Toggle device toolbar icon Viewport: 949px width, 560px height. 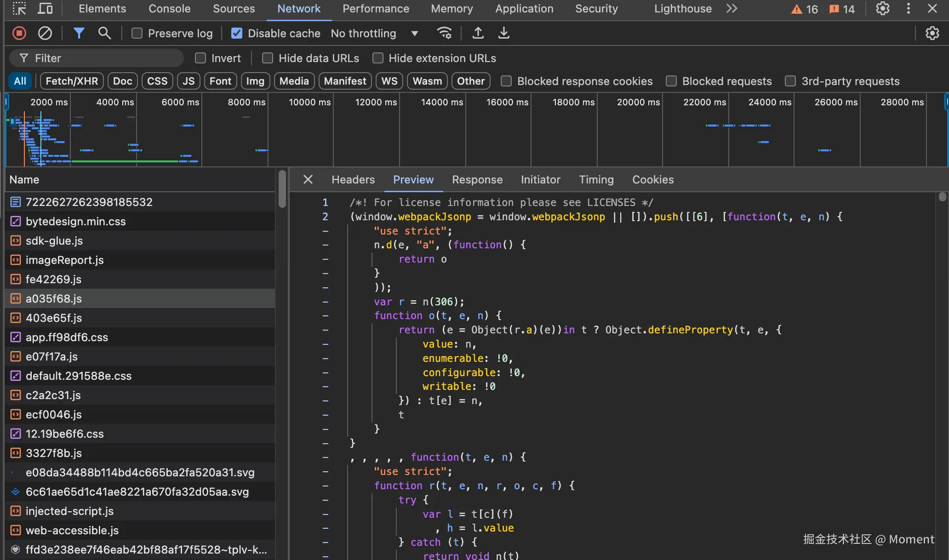[x=45, y=8]
